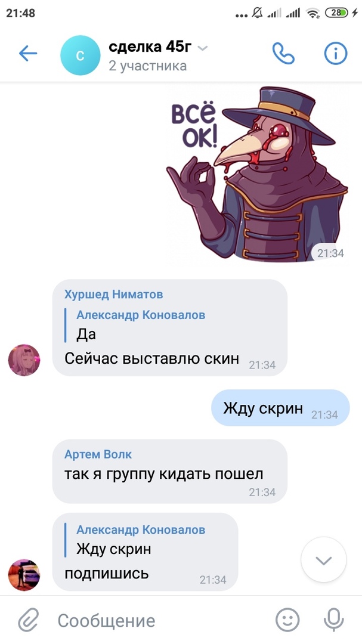Open chat info with the circled i icon
The height and width of the screenshot is (644, 362).
[x=336, y=54]
